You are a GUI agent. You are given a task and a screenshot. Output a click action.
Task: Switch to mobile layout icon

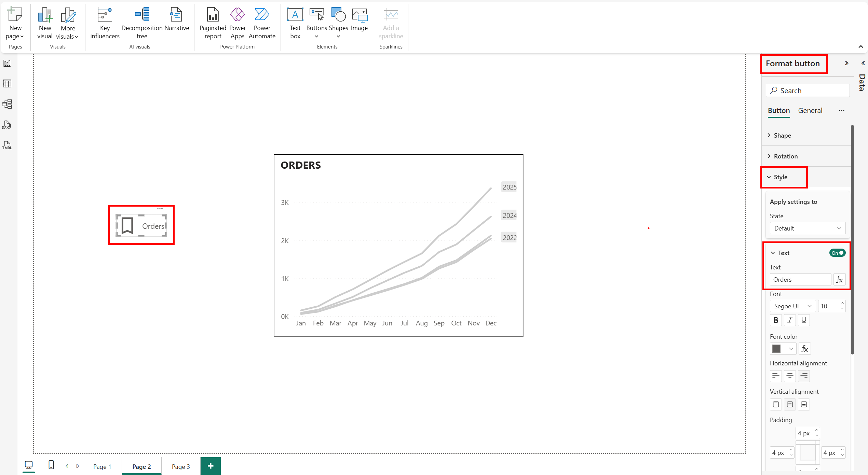(51, 465)
